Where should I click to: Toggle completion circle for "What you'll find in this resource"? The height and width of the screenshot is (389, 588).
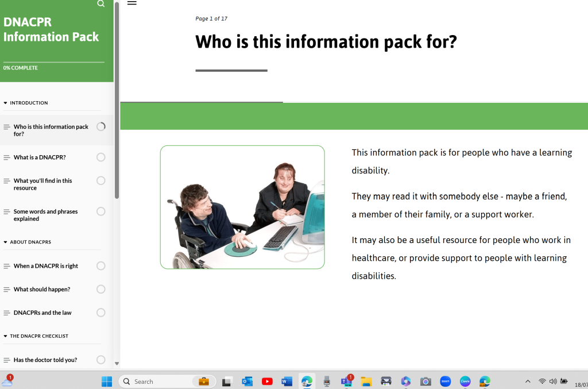coord(101,180)
